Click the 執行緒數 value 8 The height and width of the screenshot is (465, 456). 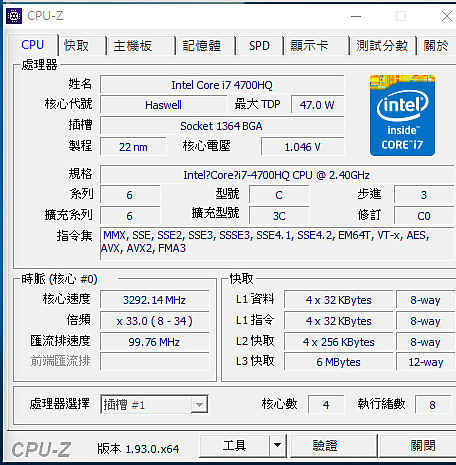pos(433,405)
